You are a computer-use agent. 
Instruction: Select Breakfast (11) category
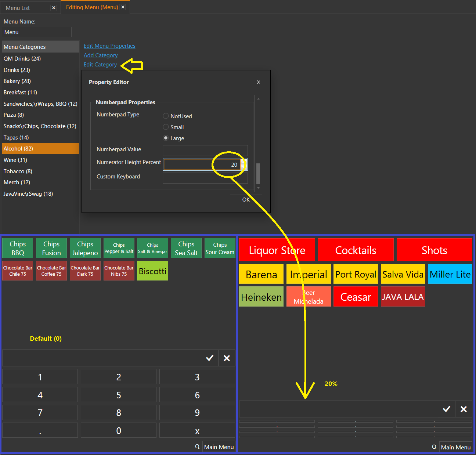tap(40, 93)
